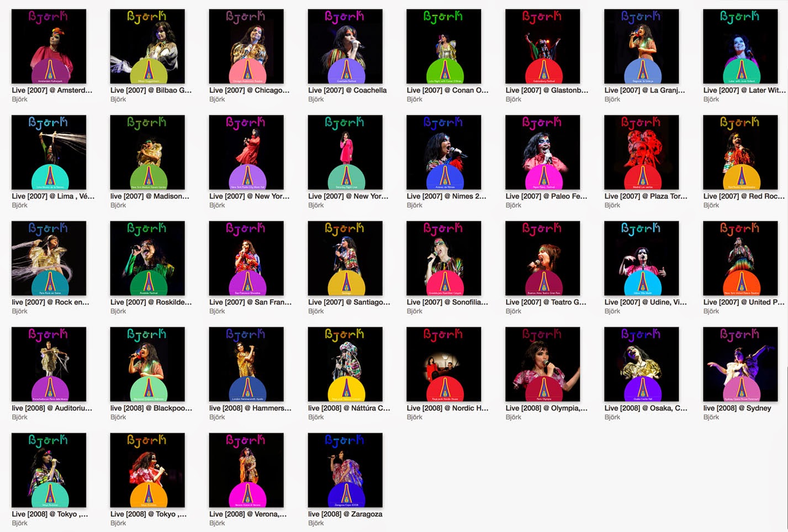Click Björk artist name under Blackpool album
Screen dimensions: 788x532
tap(118, 417)
